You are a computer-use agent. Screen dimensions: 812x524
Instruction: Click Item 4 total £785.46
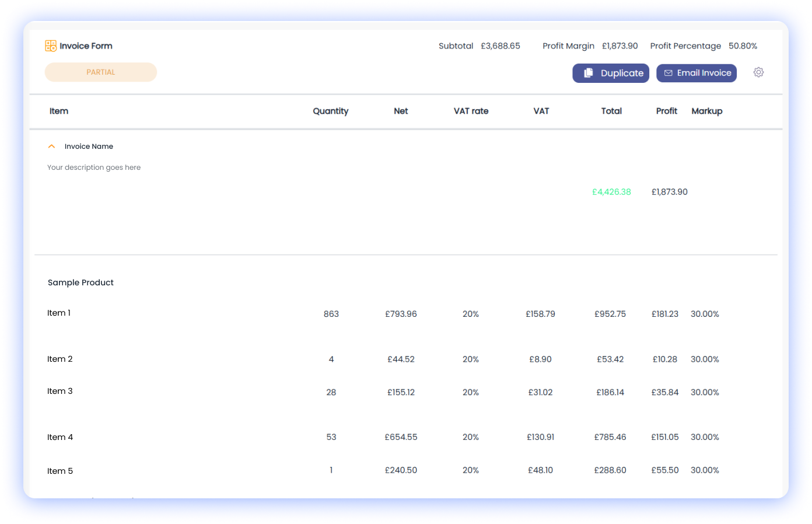coord(610,437)
